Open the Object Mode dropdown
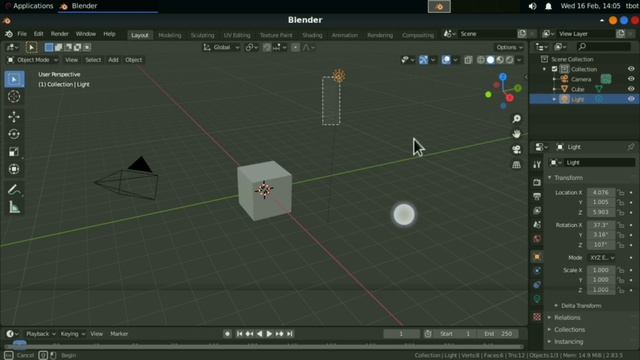The image size is (640, 360). click(33, 60)
